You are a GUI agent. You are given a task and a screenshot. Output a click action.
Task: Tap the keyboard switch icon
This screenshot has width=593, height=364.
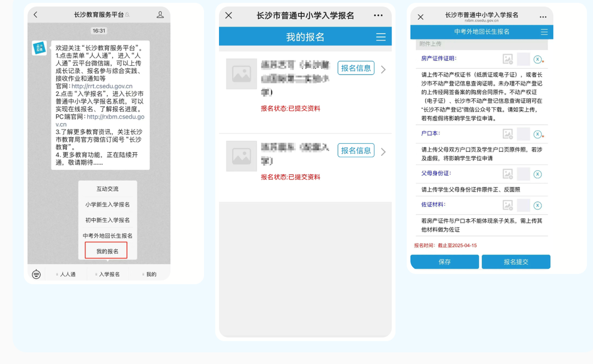point(36,274)
